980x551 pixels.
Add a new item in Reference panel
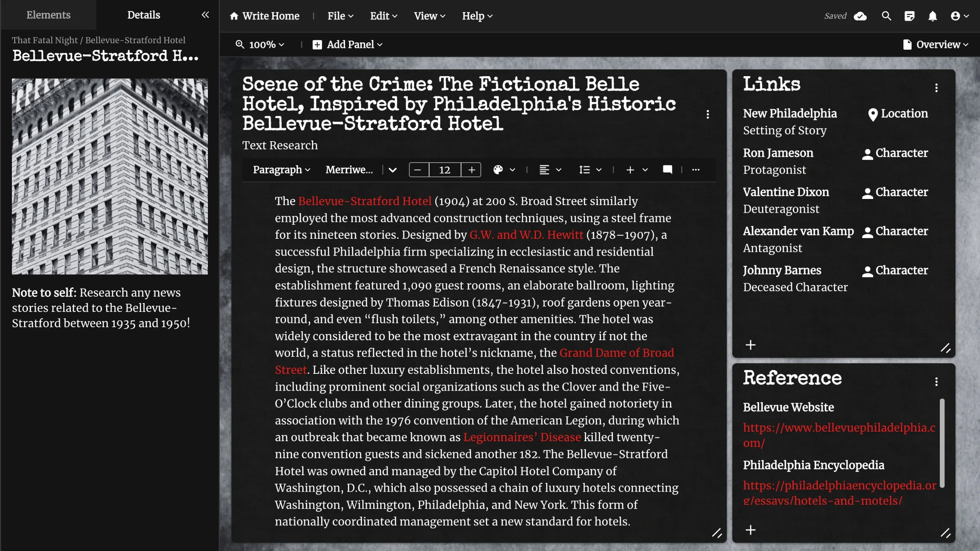(750, 530)
